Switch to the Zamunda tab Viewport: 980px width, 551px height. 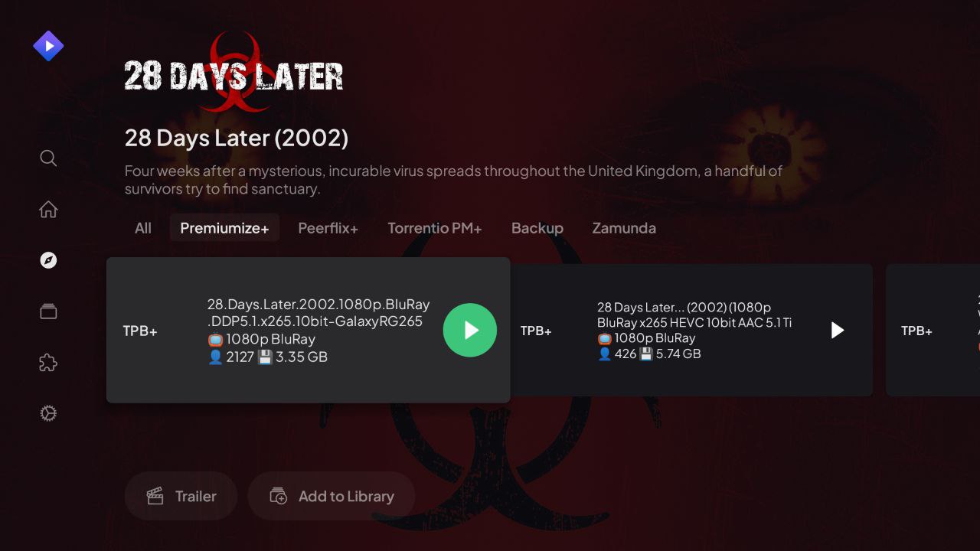coord(624,228)
